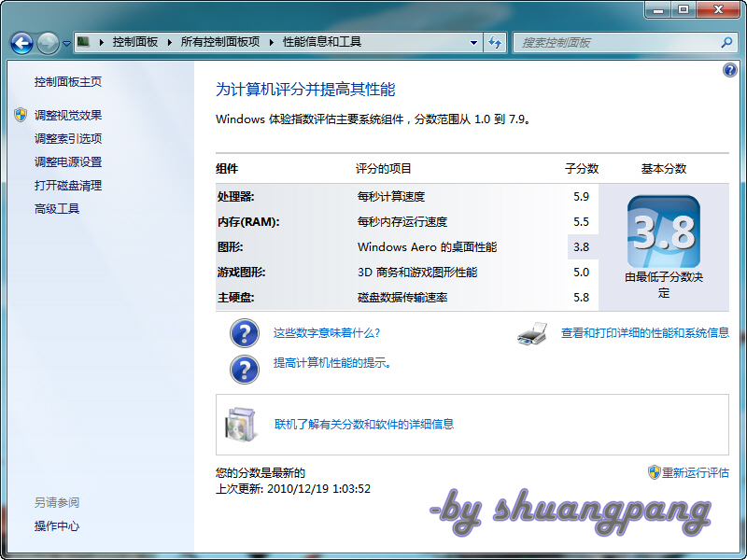Screen dimensions: 747x560
Task: Open the address bar history dropdown
Action: click(x=473, y=42)
